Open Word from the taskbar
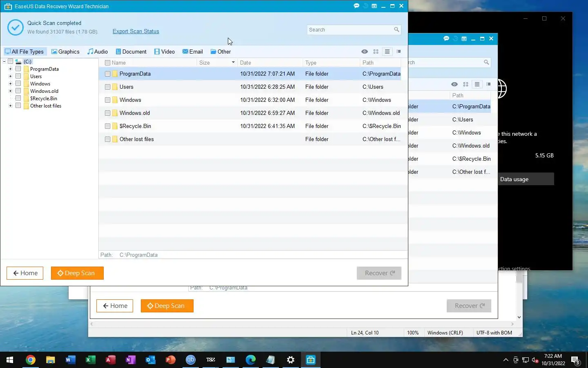The image size is (588, 368). [x=70, y=360]
